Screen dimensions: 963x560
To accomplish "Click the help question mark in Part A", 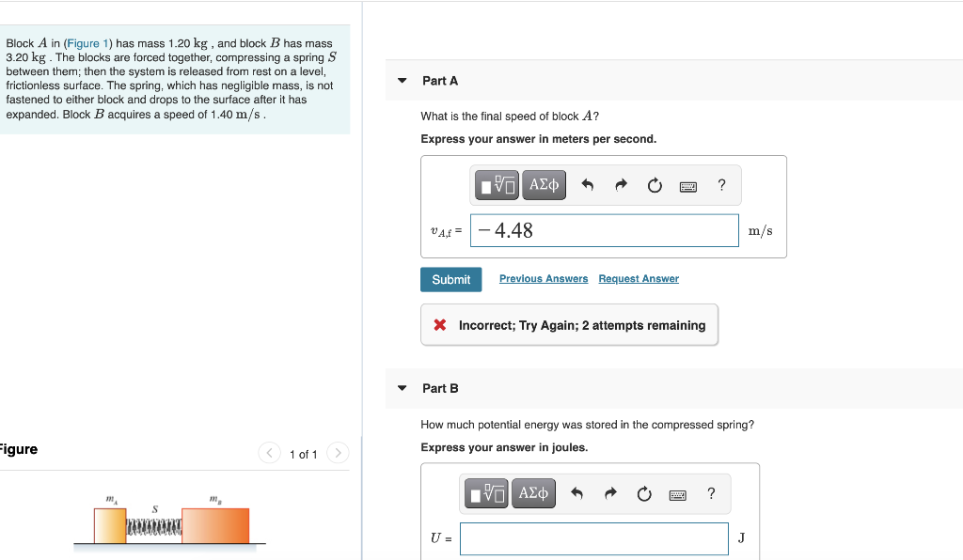I will [721, 185].
